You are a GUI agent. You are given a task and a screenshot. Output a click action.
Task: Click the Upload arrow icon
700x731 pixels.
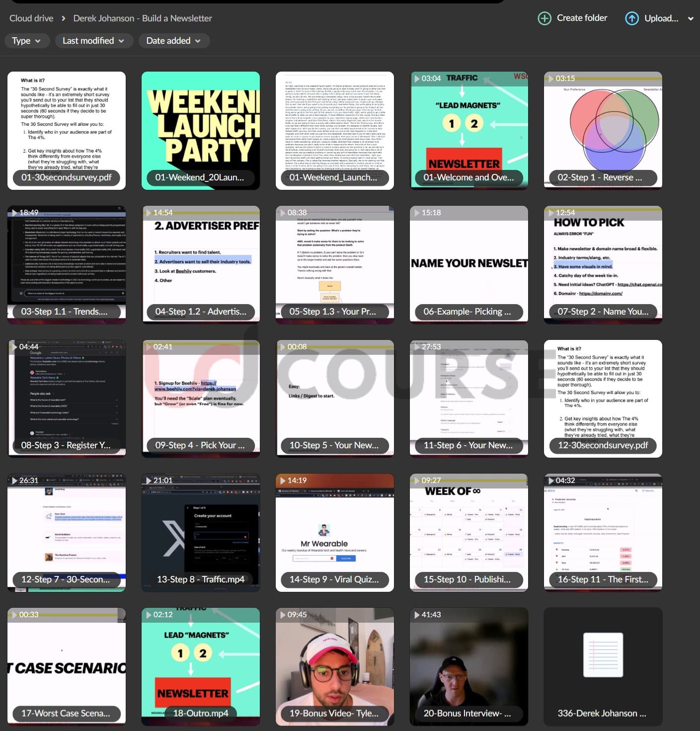pos(631,18)
